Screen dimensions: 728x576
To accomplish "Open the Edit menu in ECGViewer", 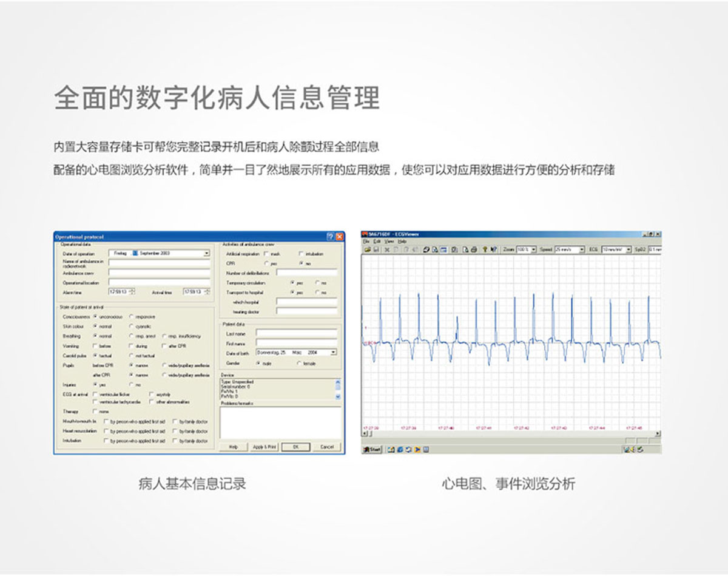I will pos(377,241).
